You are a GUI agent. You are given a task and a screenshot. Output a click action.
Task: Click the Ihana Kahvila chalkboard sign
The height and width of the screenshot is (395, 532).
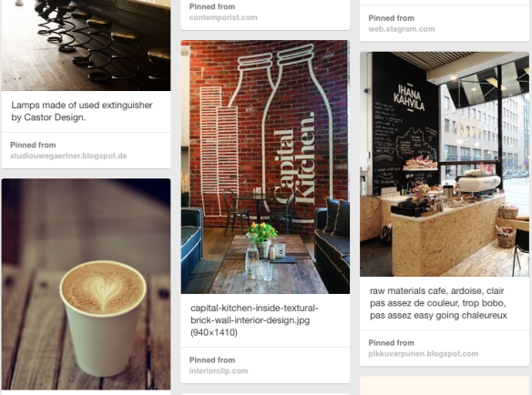(409, 97)
